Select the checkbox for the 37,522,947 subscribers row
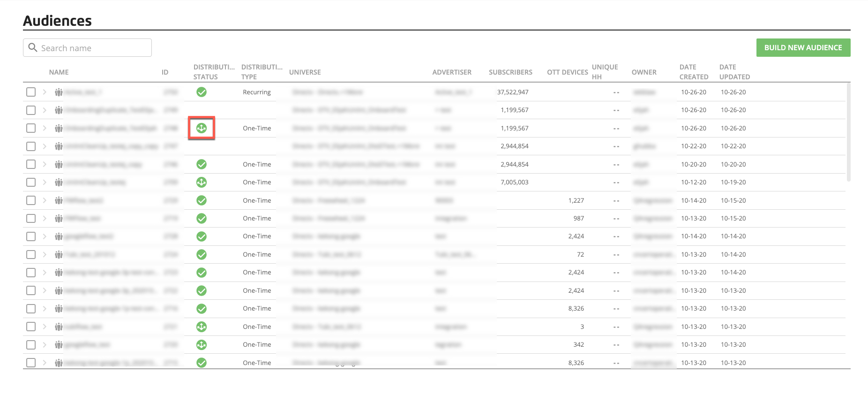 pos(31,92)
